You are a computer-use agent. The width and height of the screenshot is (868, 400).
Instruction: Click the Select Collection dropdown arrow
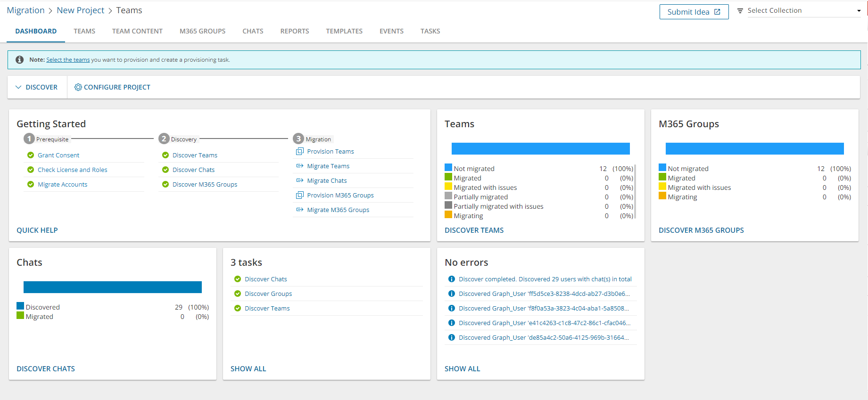coord(859,11)
